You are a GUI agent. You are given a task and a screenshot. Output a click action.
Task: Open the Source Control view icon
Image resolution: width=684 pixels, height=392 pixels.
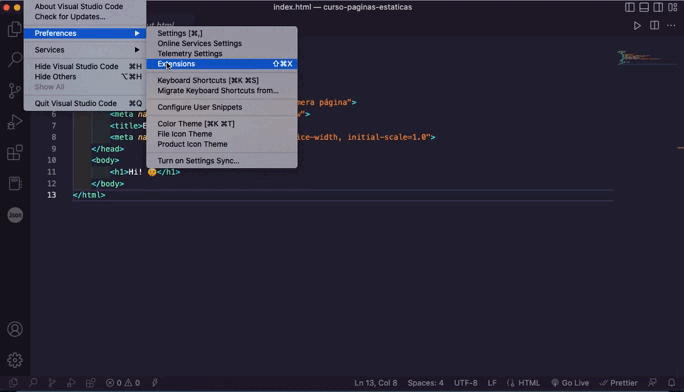(x=15, y=91)
